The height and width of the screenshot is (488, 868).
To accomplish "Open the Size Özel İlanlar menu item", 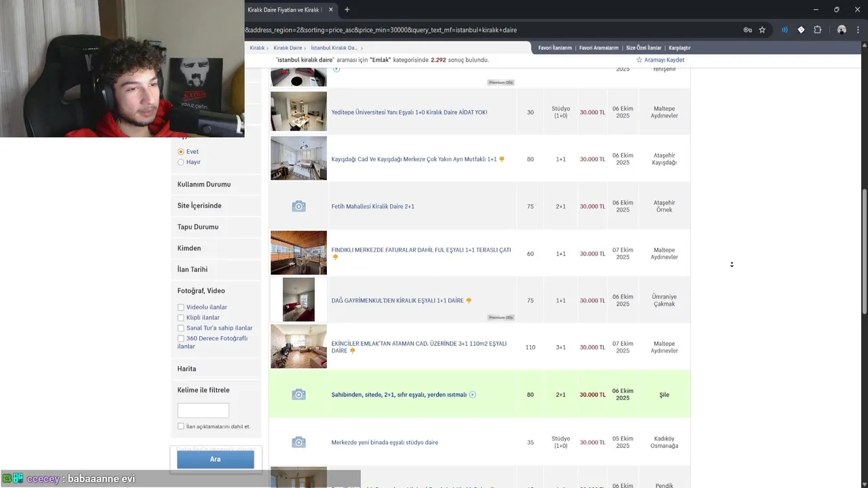I will pyautogui.click(x=644, y=48).
